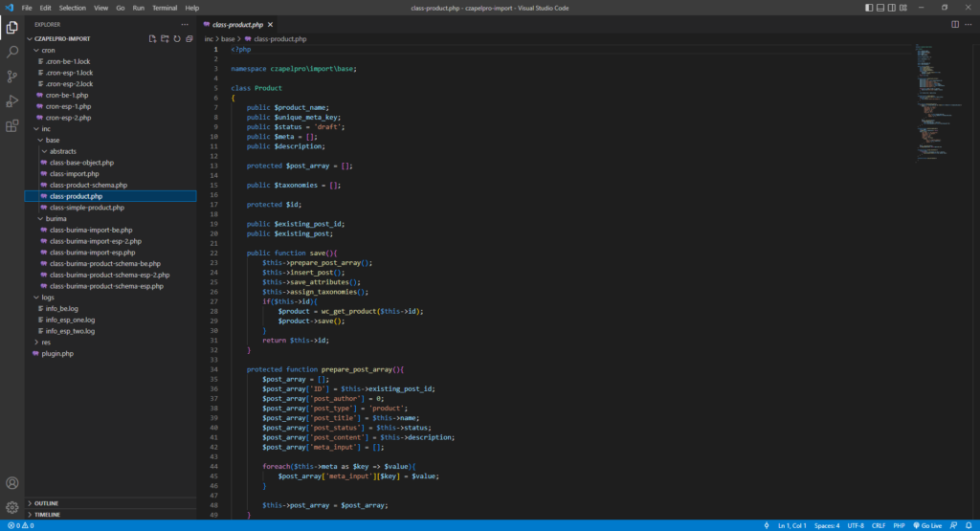This screenshot has width=980, height=531.
Task: Open the View menu
Action: (101, 8)
